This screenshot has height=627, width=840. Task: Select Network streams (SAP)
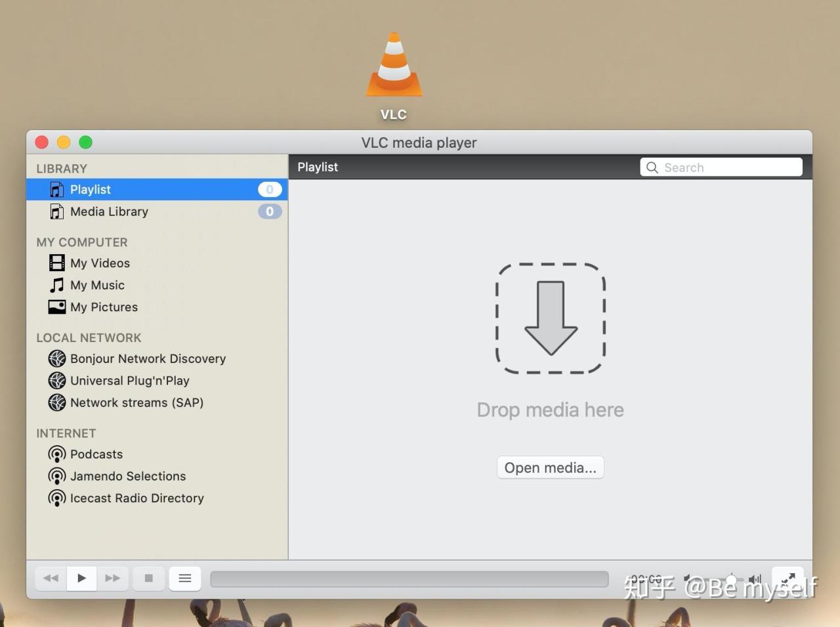136,402
